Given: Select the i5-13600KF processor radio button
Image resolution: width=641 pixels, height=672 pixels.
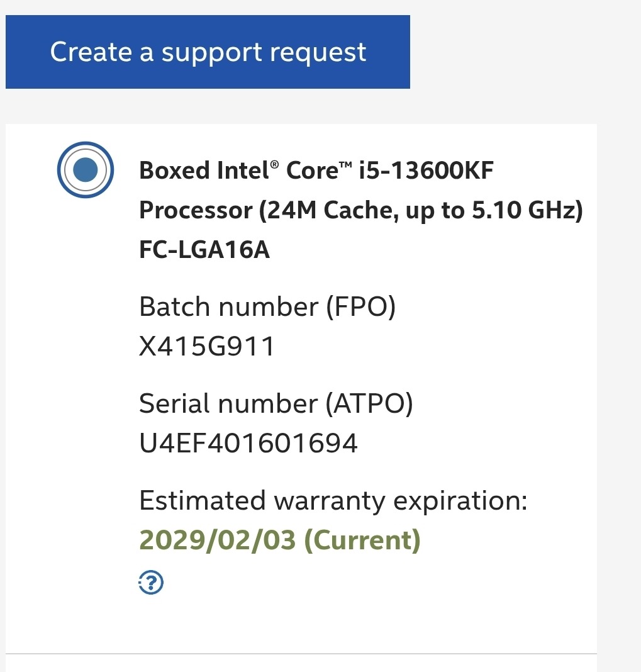Looking at the screenshot, I should 85,170.
